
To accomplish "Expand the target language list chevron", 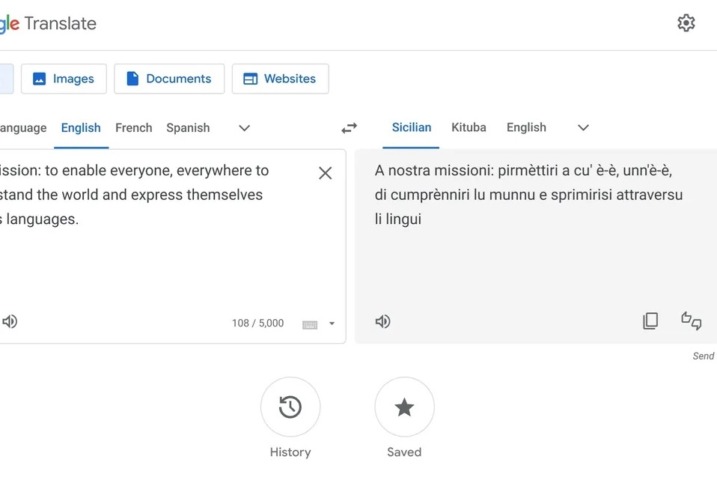I will tap(584, 128).
